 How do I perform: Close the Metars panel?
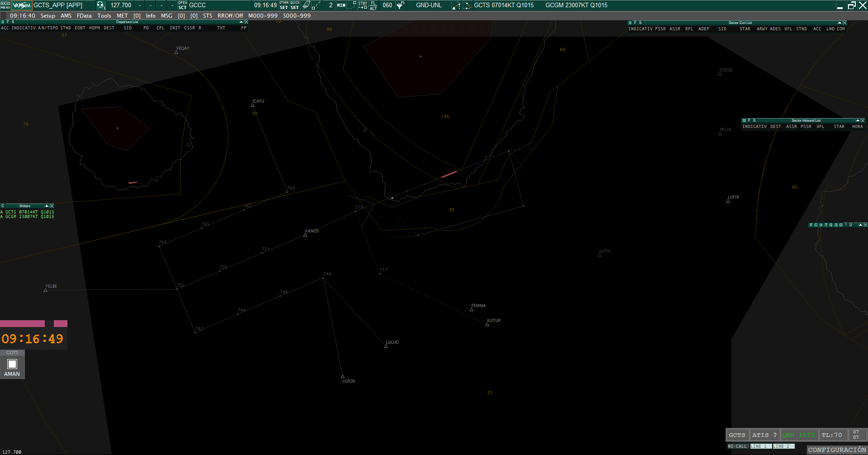click(x=52, y=206)
